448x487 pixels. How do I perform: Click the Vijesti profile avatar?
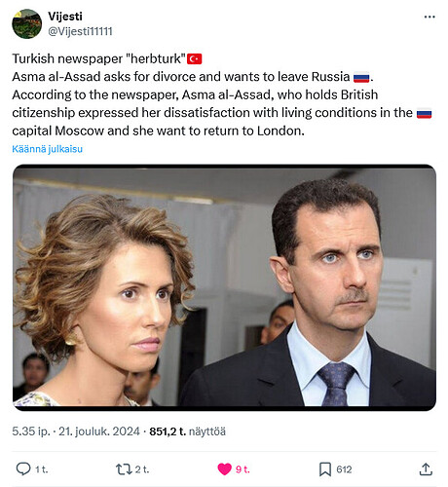pyautogui.click(x=27, y=23)
